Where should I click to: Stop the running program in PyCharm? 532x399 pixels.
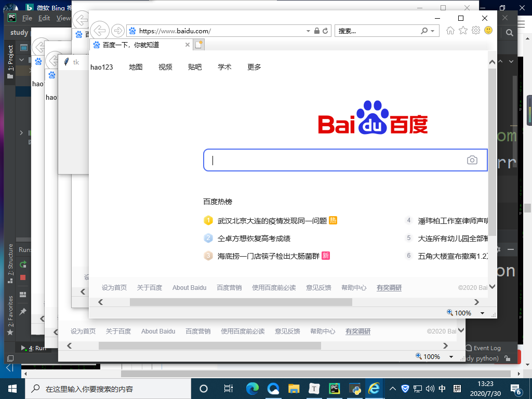pos(23,278)
